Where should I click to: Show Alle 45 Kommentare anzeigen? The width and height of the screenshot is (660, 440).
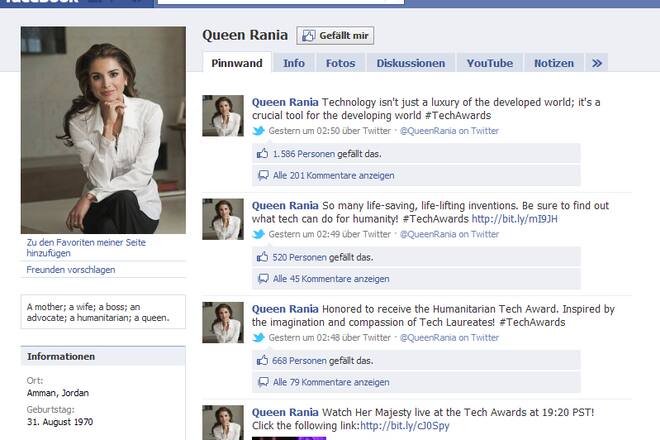point(331,279)
